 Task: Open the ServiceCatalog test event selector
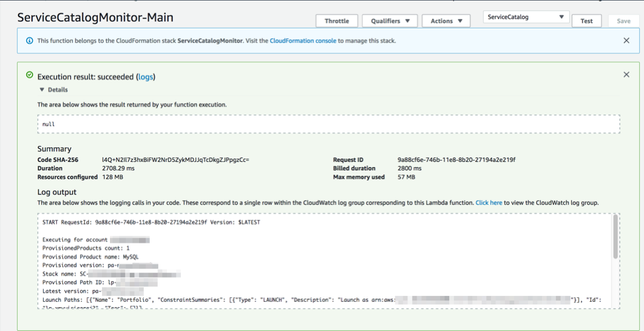click(525, 17)
